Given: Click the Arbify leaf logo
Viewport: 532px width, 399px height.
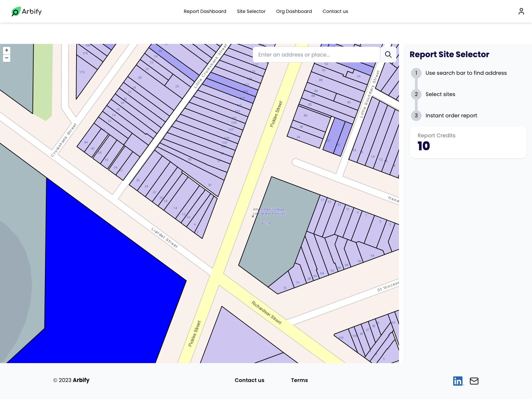Looking at the screenshot, I should point(15,11).
